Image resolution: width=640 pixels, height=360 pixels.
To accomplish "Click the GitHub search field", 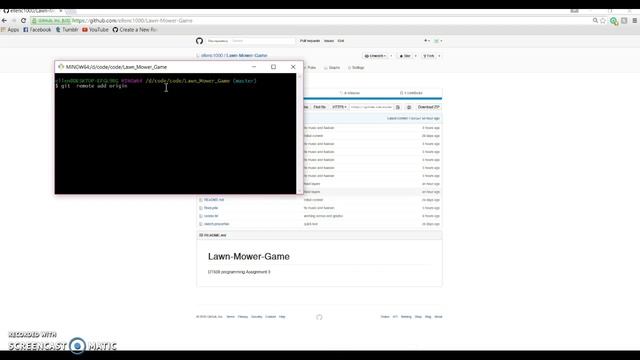I will click(x=251, y=41).
